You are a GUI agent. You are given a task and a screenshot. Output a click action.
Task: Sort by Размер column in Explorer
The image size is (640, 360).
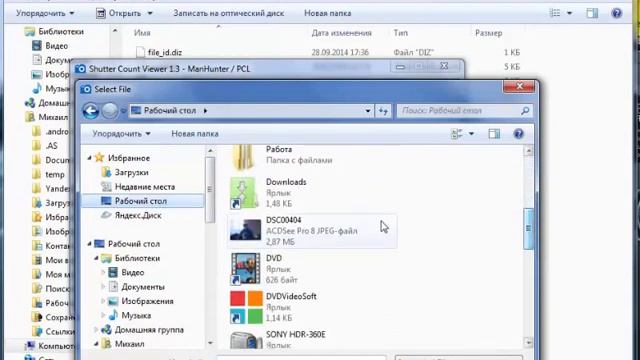[489, 33]
